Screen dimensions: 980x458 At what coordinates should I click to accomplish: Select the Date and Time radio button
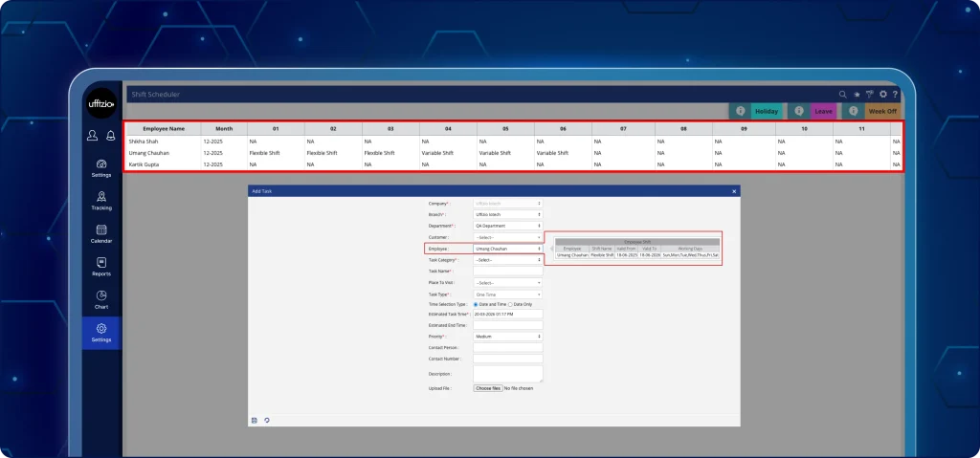click(476, 304)
